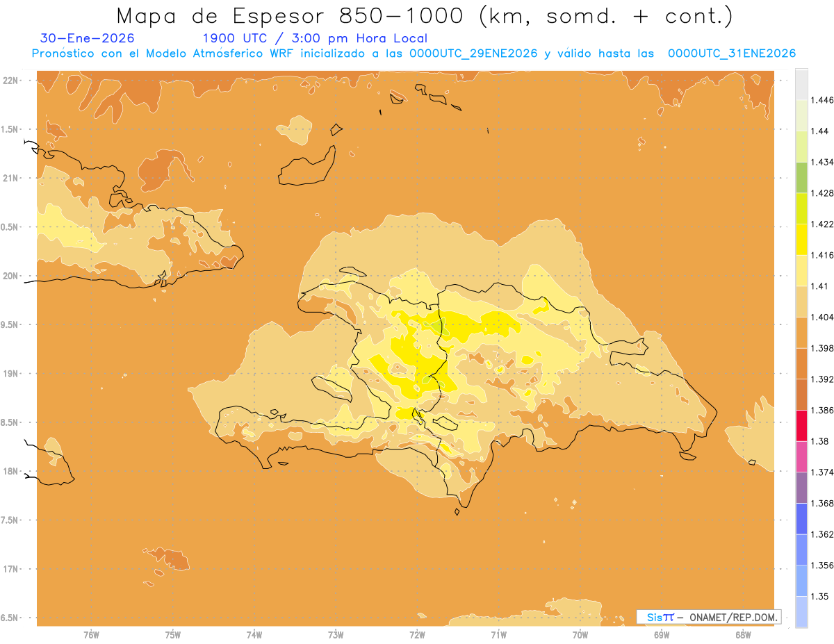Click the '1.404' colorbar value
The height and width of the screenshot is (644, 834).
click(x=821, y=317)
